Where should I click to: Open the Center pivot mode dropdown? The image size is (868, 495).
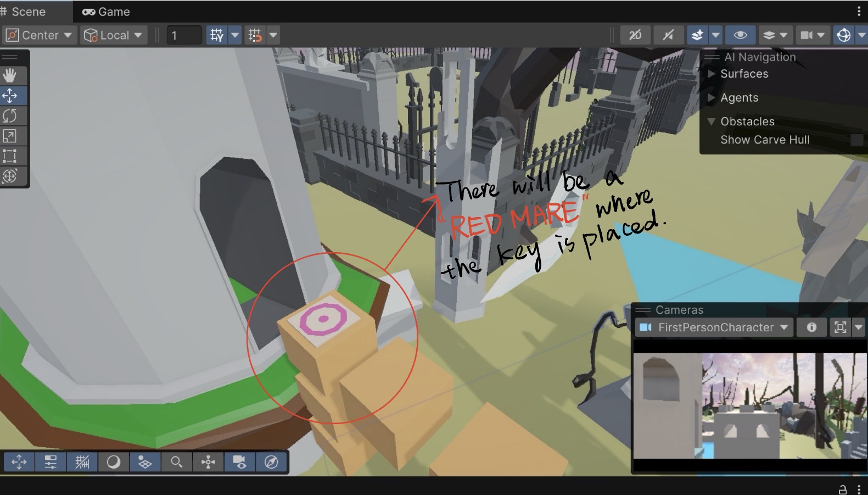(39, 36)
